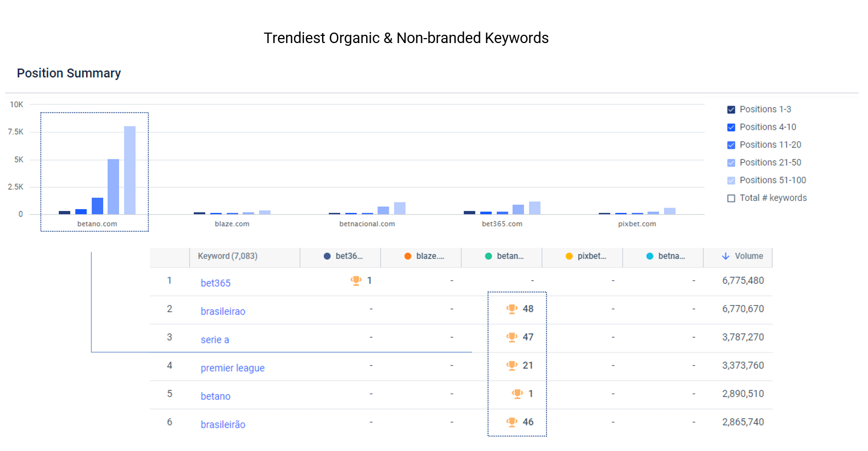The height and width of the screenshot is (451, 868).
Task: Click the bet365.com axis label
Action: click(502, 224)
